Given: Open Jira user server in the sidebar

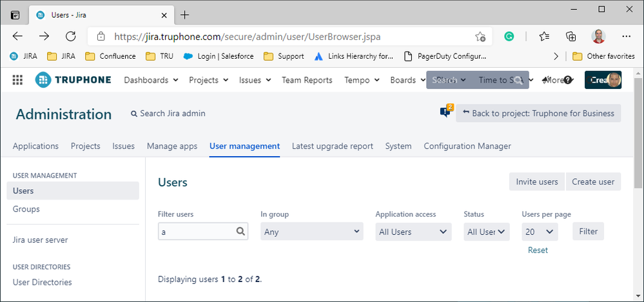Looking at the screenshot, I should tap(40, 239).
